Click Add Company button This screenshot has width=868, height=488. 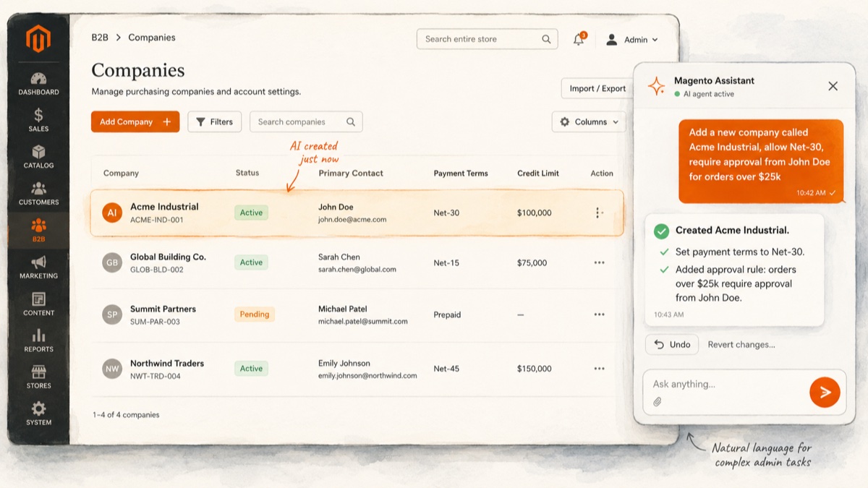135,122
